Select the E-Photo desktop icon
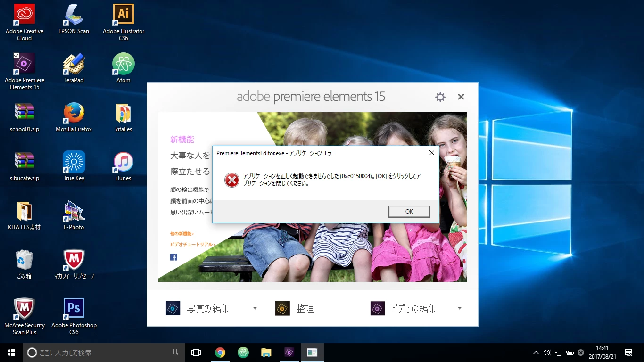 click(x=74, y=215)
